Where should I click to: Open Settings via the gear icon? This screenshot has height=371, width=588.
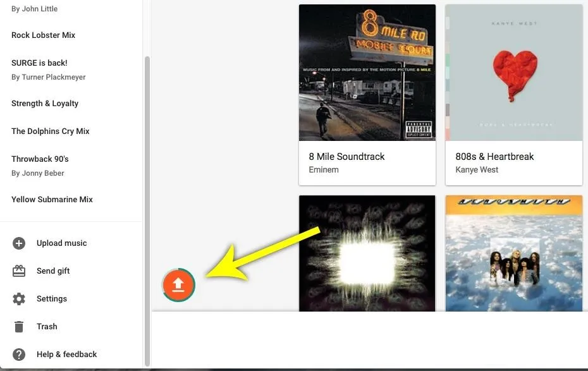19,299
